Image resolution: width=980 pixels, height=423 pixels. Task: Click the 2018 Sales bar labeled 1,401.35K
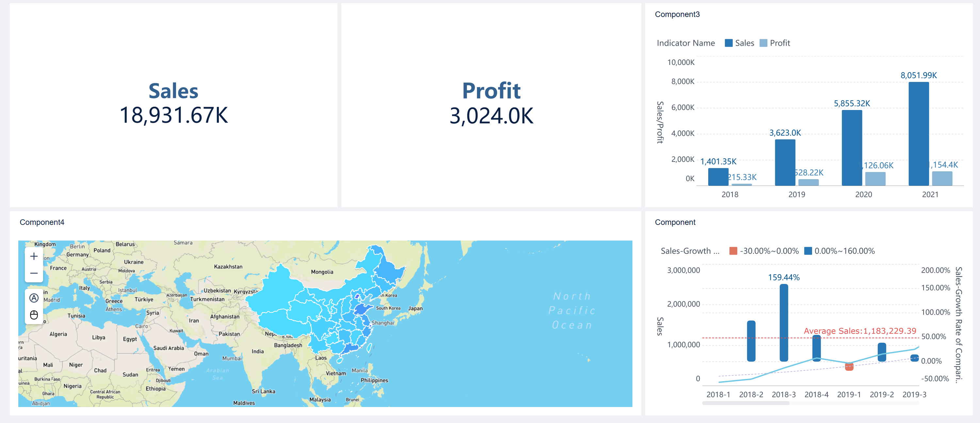tap(718, 177)
